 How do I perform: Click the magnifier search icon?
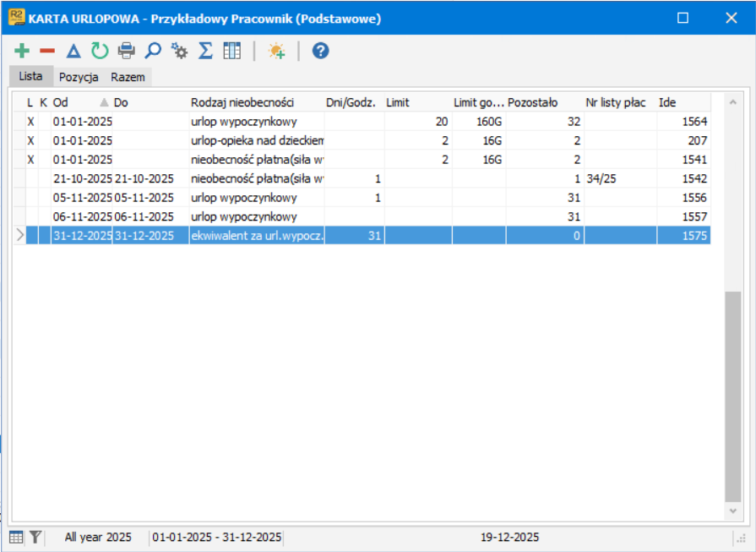click(x=153, y=51)
